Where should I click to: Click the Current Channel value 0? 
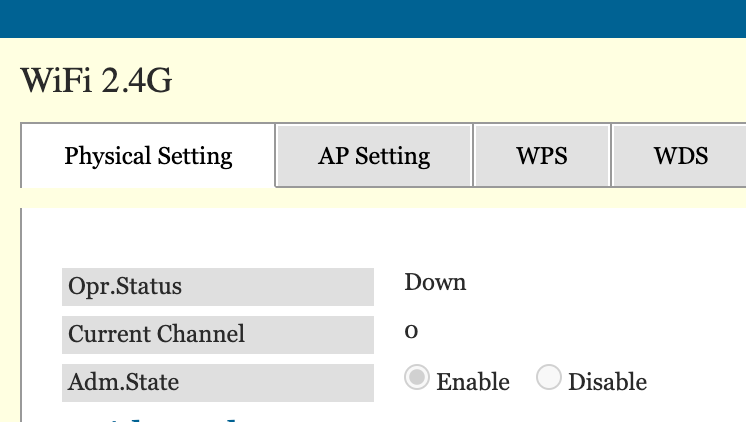pos(411,331)
